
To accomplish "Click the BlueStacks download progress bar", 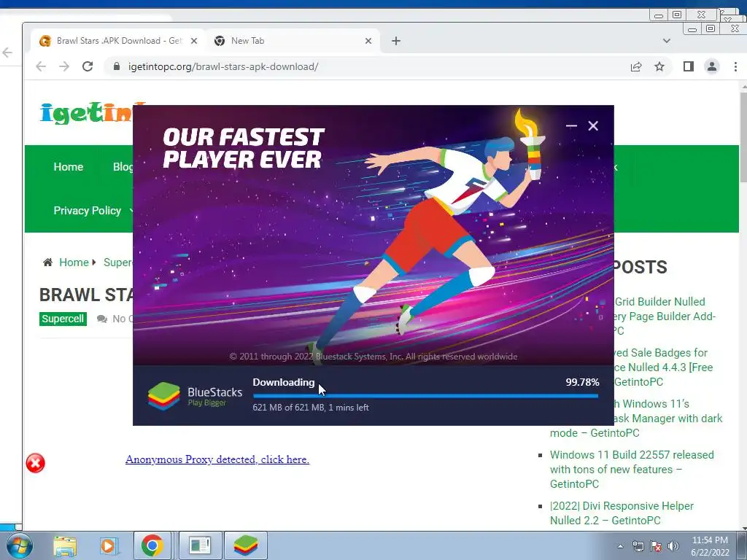I will [x=425, y=396].
